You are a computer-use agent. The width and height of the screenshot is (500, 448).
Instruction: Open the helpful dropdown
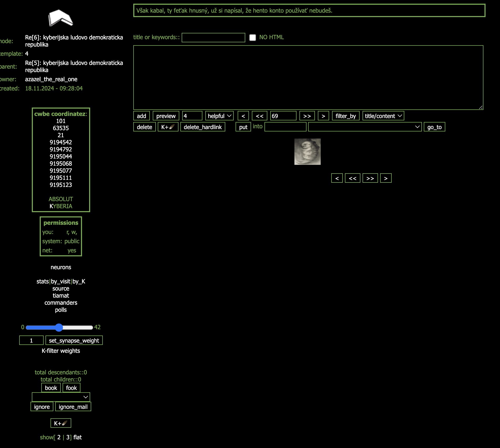point(219,116)
